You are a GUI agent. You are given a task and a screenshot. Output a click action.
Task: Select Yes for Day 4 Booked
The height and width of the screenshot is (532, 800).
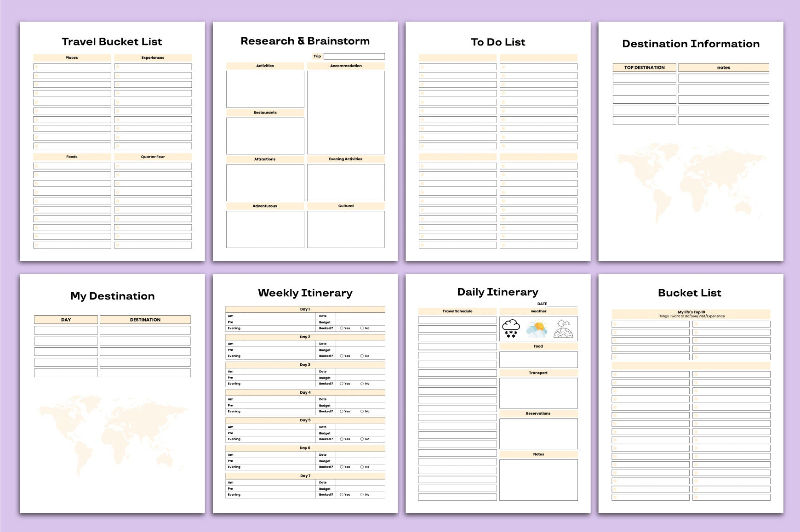point(342,411)
